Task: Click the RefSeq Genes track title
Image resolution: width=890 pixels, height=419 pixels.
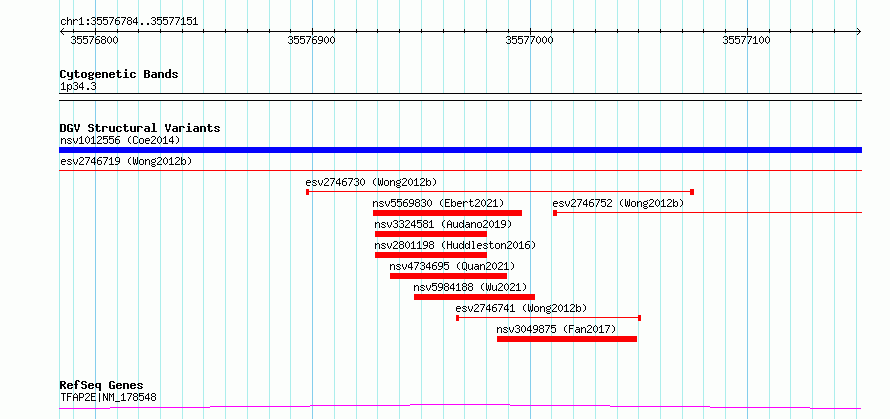Action: [102, 386]
